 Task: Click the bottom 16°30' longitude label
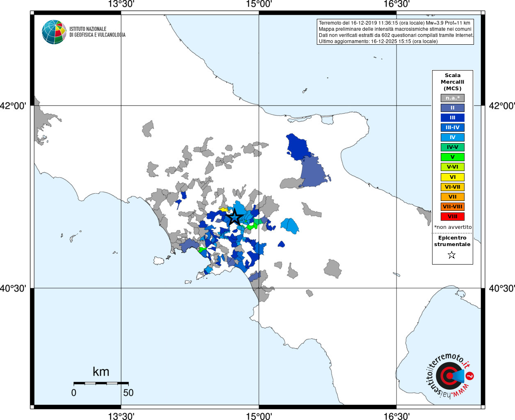397,416
